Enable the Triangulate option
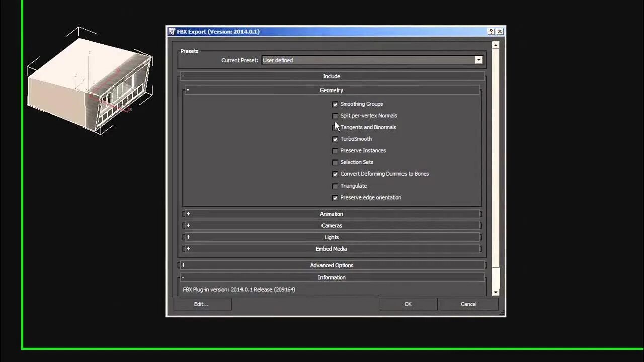Viewport: 644px width, 362px height. [x=335, y=186]
